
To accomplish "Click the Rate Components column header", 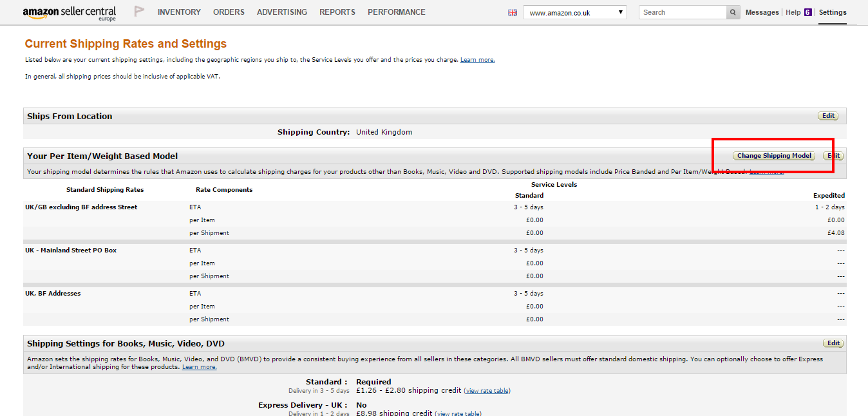I will click(x=224, y=190).
